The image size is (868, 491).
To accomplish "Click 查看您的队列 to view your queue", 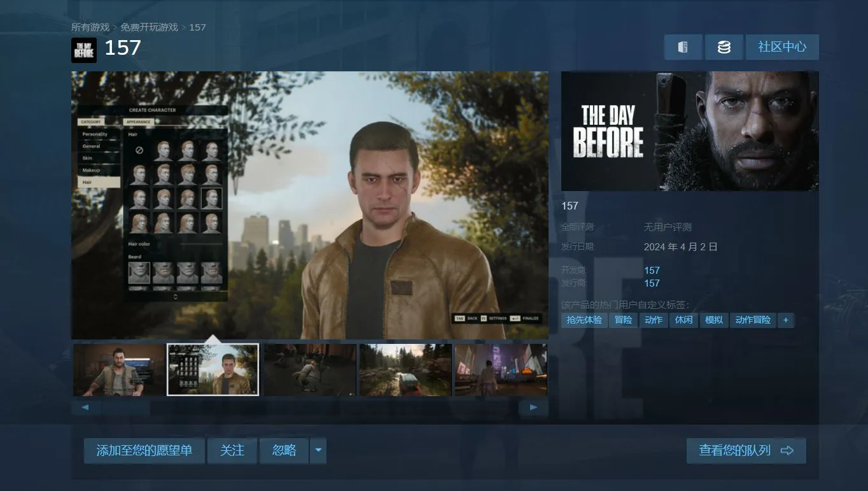I will click(746, 451).
